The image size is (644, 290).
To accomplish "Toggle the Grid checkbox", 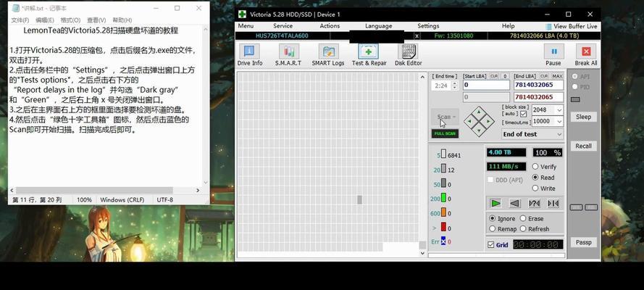I will coord(491,245).
